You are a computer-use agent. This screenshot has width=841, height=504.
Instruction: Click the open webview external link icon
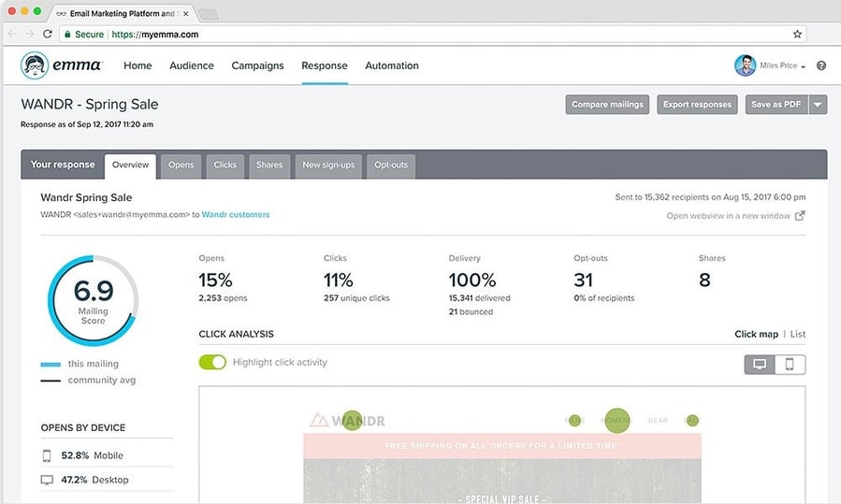point(800,216)
